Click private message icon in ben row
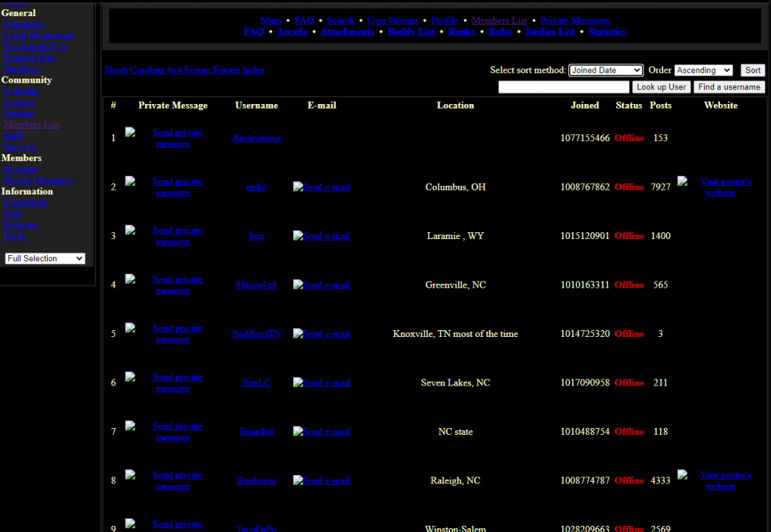 click(x=130, y=230)
